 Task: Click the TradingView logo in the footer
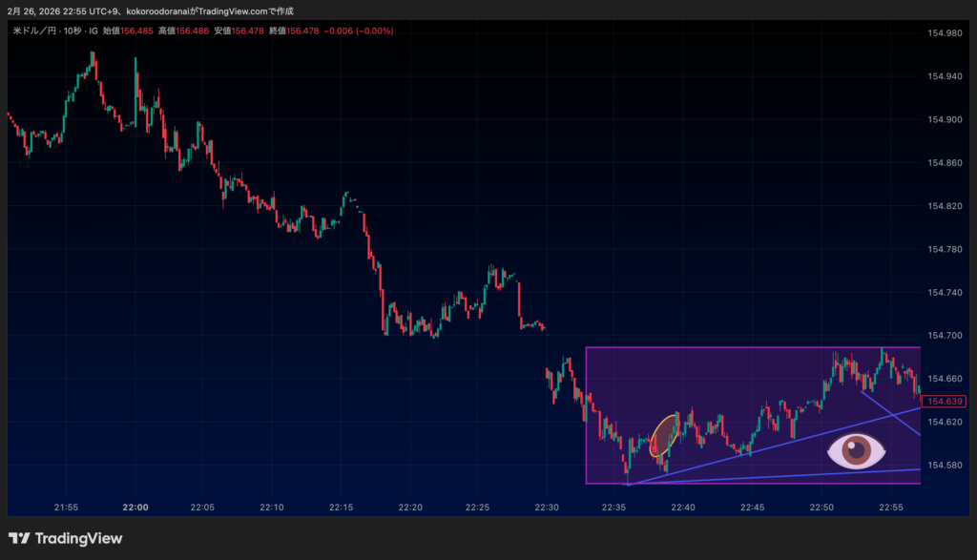point(66,538)
